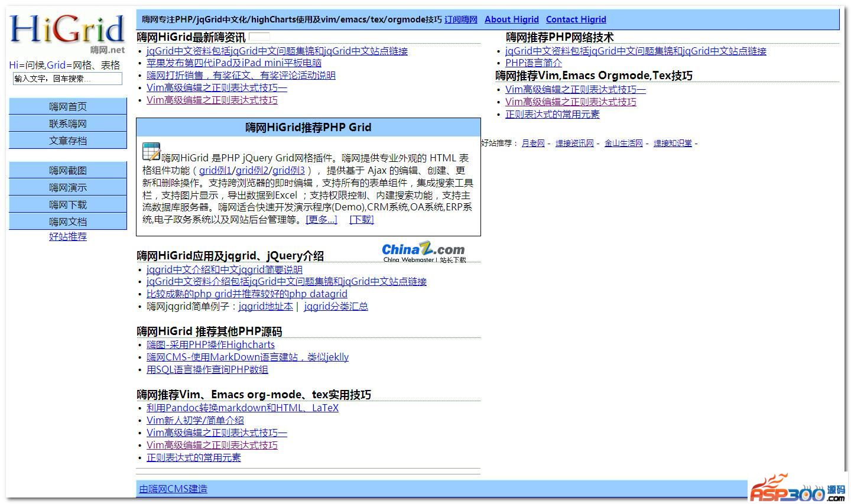The height and width of the screenshot is (504, 851).
Task: Open the About Higrid link
Action: (x=512, y=19)
